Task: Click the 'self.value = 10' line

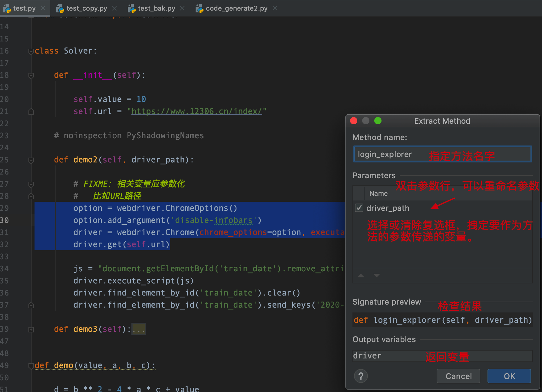Action: coord(110,99)
